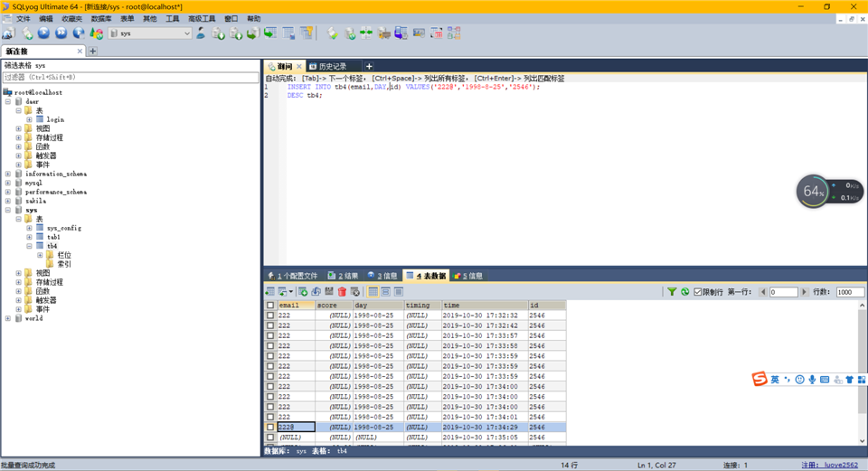Check the row with time 17:34:01

coord(270,417)
